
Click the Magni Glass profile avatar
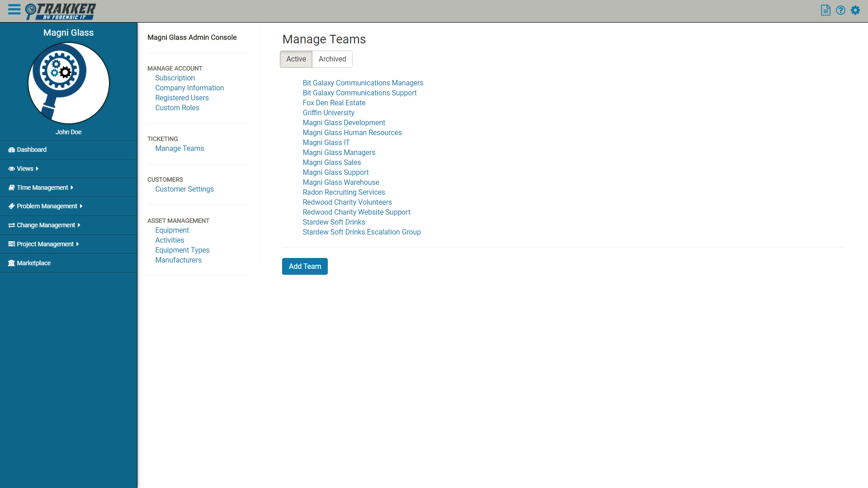pos(69,83)
